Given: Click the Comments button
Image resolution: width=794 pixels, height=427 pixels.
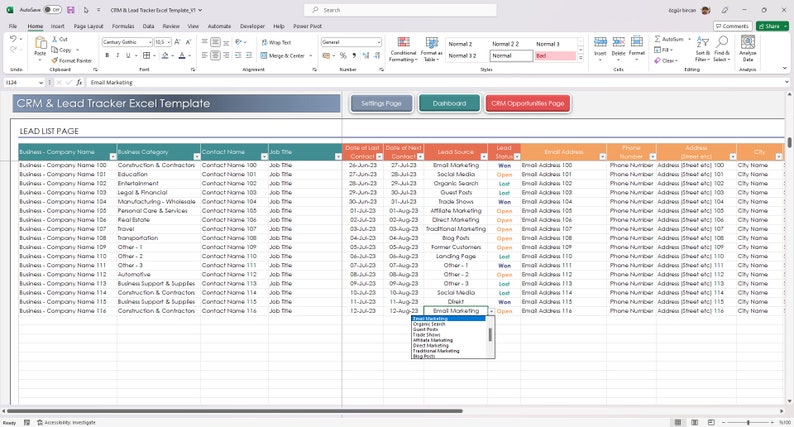Looking at the screenshot, I should (732, 26).
